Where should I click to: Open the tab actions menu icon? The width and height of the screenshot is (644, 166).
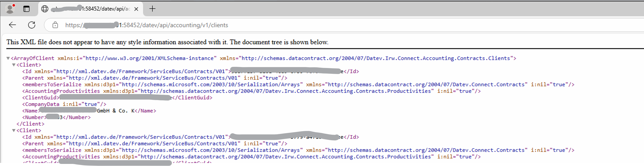click(26, 9)
